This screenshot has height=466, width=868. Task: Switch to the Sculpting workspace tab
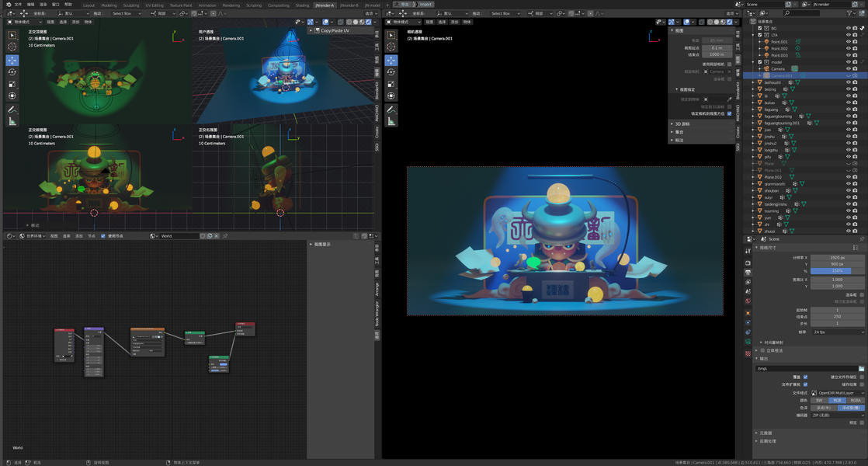pos(131,5)
